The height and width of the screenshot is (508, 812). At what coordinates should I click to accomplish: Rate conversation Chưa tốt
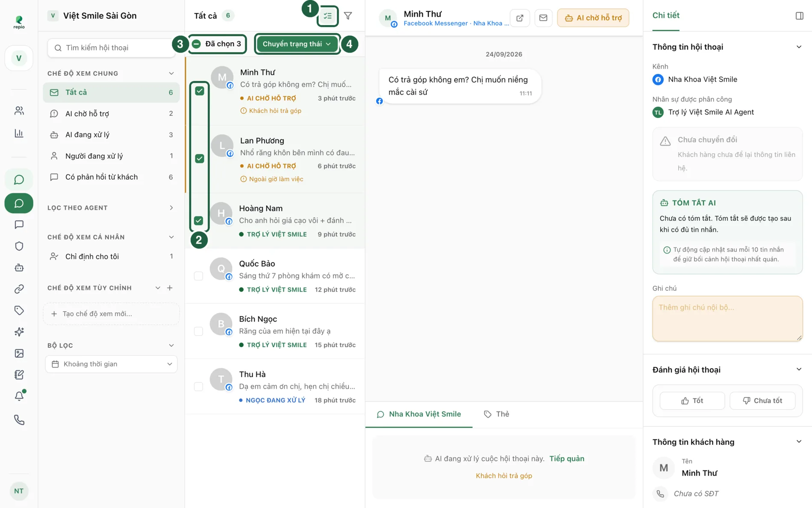(x=762, y=401)
